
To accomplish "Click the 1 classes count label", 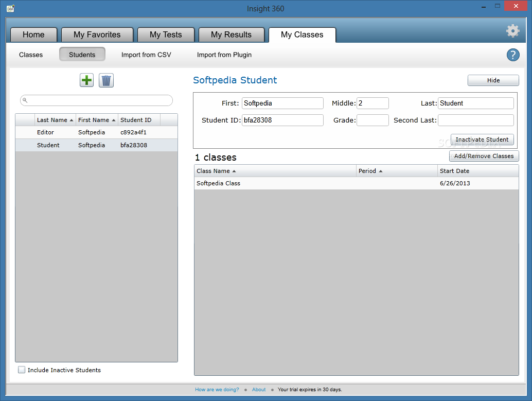I will (x=216, y=157).
